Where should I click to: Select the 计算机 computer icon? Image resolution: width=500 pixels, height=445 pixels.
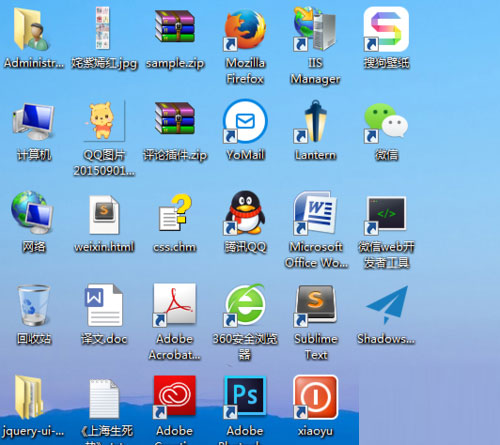pyautogui.click(x=33, y=121)
